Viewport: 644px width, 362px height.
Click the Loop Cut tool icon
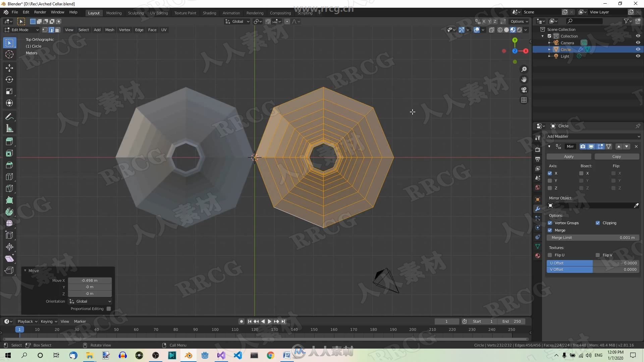click(9, 176)
